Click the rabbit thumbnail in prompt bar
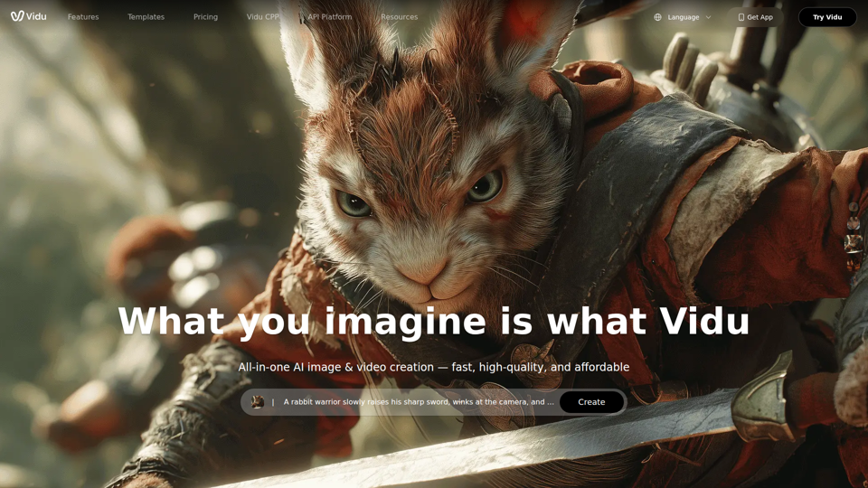The height and width of the screenshot is (488, 868). (x=258, y=402)
